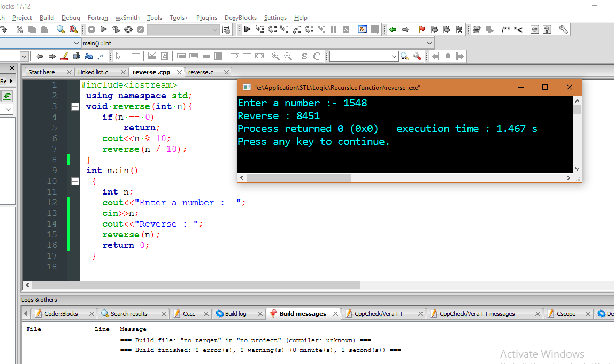The image size is (614, 364).
Task: Abort the running build
Action: pyautogui.click(x=140, y=29)
